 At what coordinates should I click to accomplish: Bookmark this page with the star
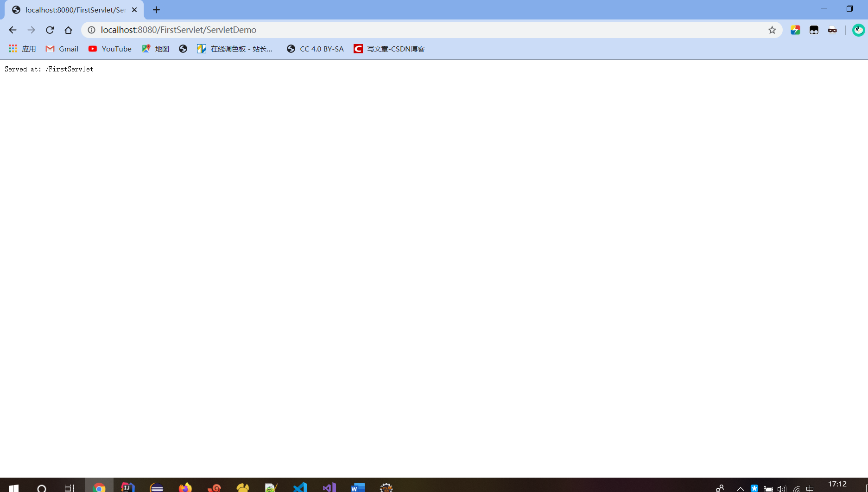tap(772, 30)
